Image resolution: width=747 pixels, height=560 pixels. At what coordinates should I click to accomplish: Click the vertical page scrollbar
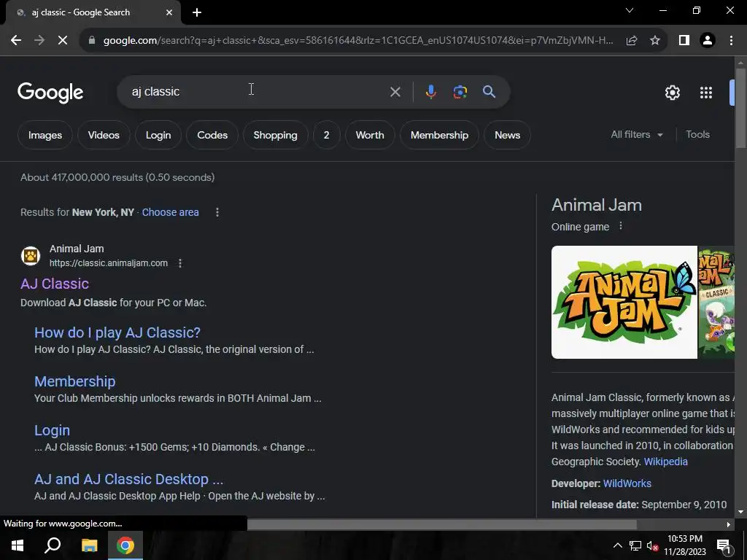pos(740,109)
